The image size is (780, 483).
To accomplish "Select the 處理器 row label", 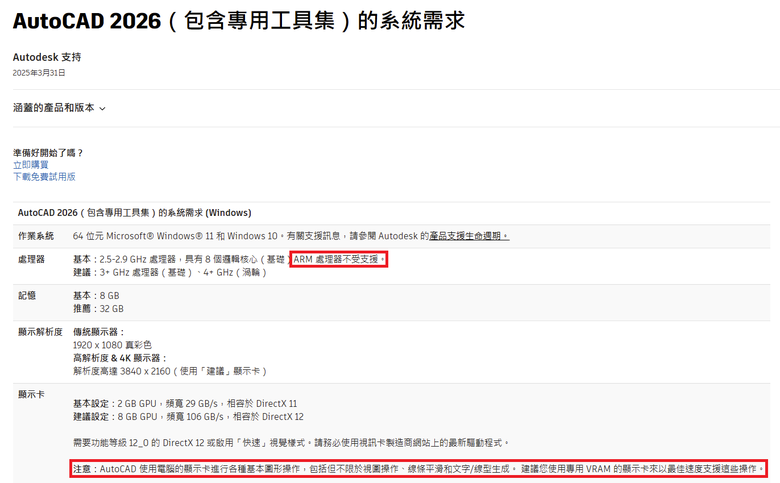I will [31, 259].
